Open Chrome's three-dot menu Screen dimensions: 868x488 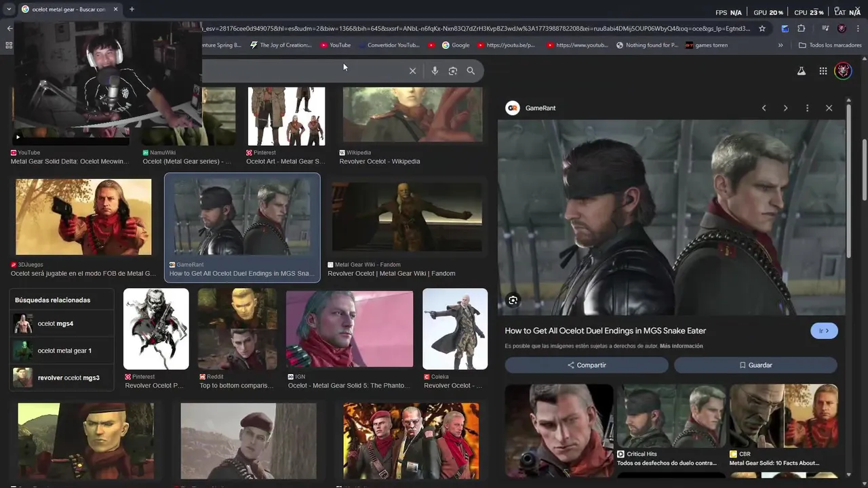coord(859,28)
